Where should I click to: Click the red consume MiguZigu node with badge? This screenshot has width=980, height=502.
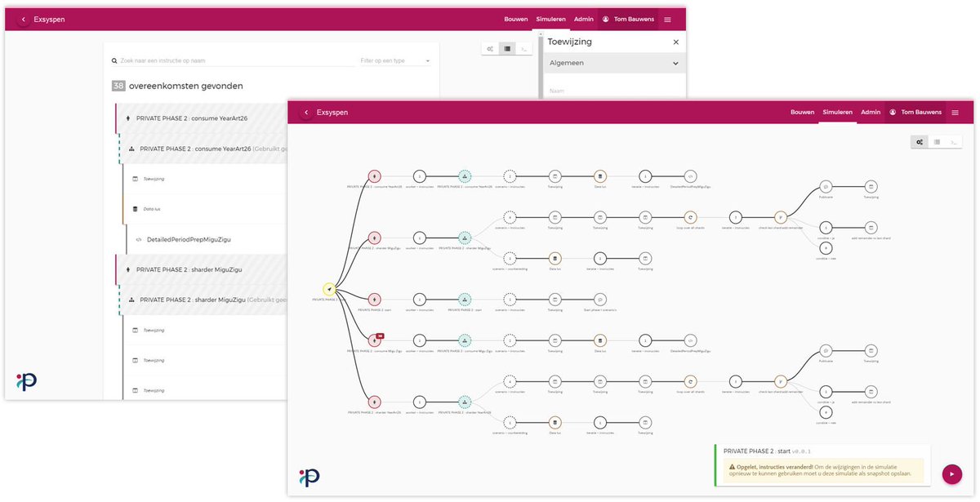[x=374, y=340]
